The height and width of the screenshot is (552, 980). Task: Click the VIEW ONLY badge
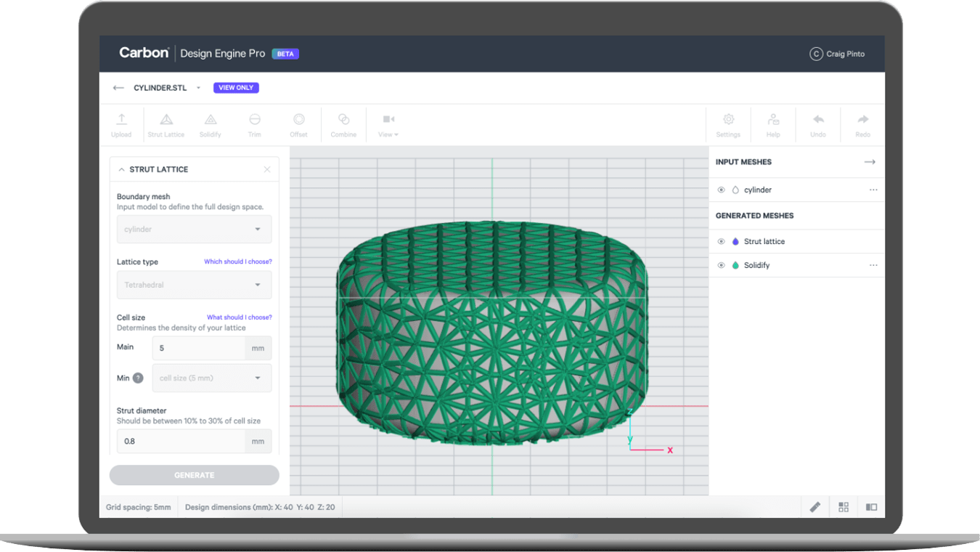pos(236,87)
